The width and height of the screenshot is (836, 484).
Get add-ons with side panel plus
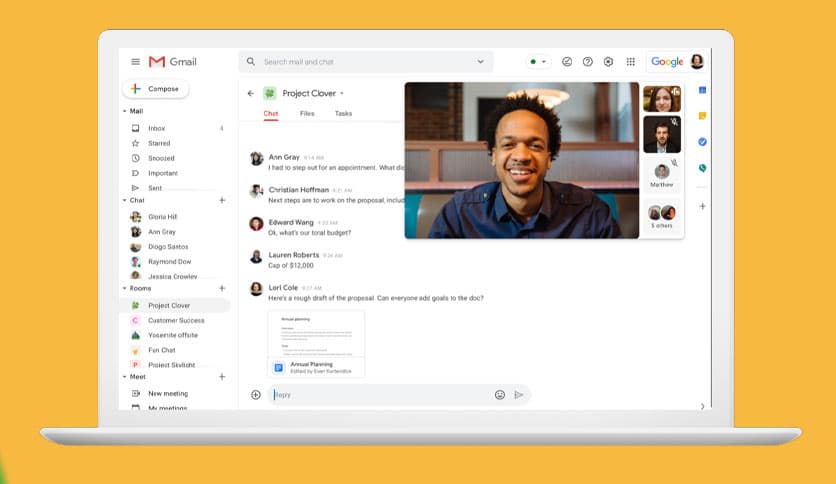click(702, 206)
